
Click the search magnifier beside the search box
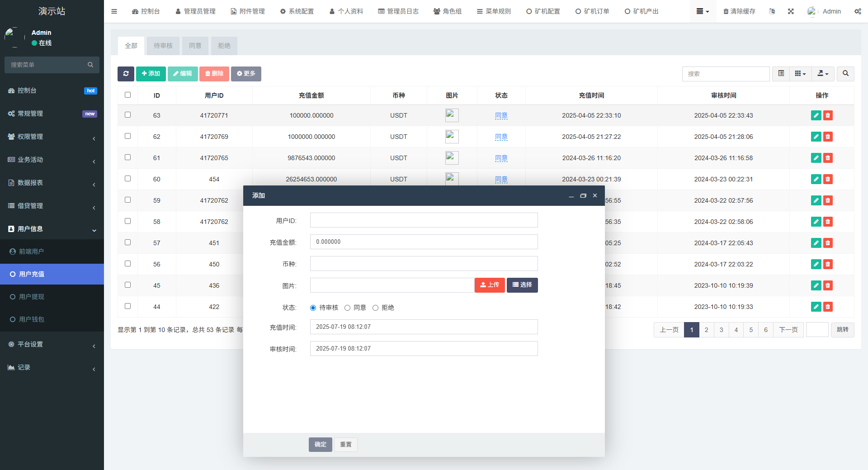[845, 74]
